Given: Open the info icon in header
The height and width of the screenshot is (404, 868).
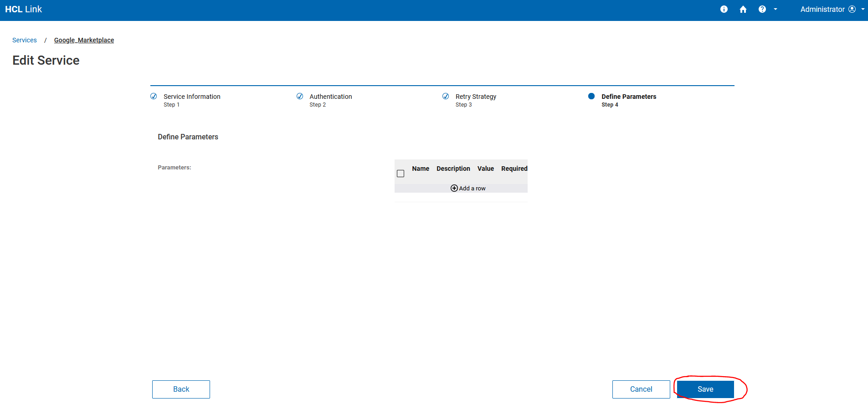Looking at the screenshot, I should click(724, 9).
